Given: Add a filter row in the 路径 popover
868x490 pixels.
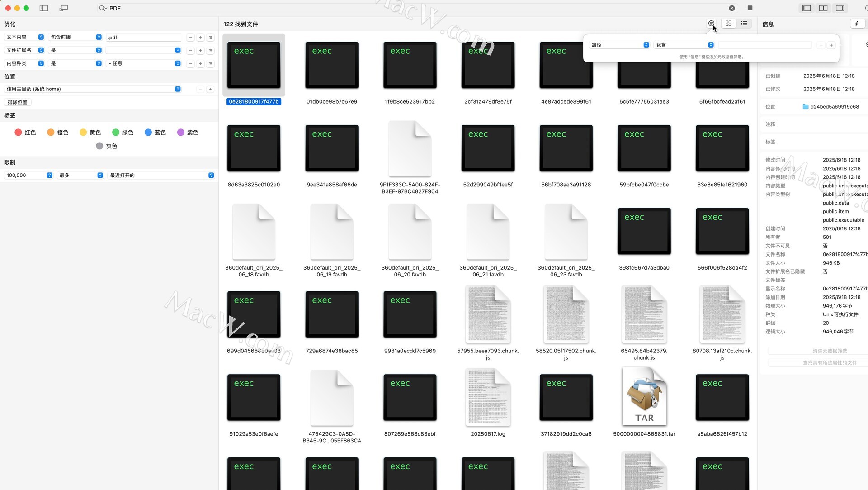Looking at the screenshot, I should (x=831, y=45).
